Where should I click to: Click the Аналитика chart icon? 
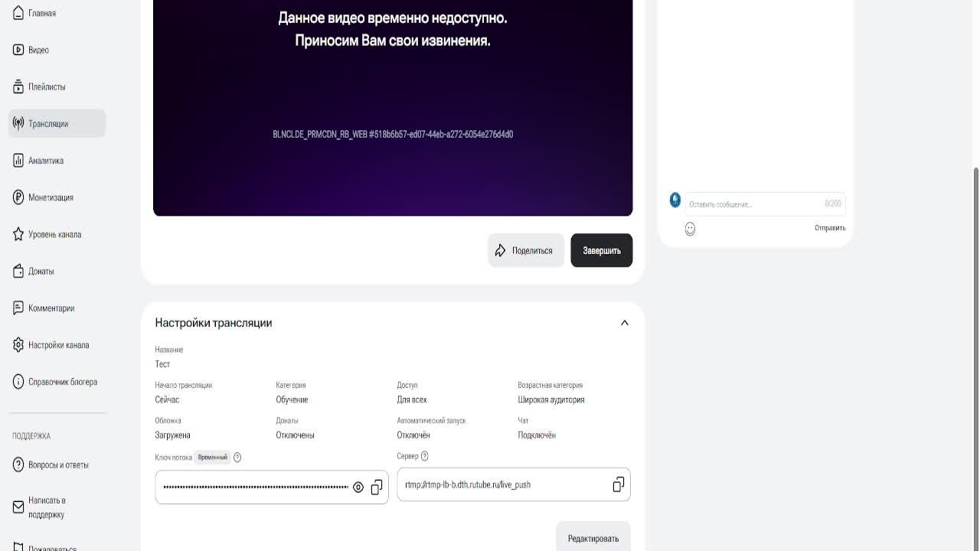tap(18, 161)
